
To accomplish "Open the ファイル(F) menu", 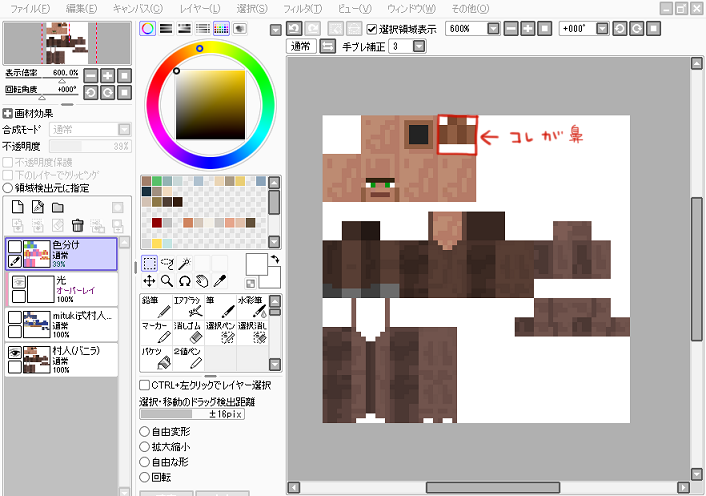I will click(x=30, y=9).
